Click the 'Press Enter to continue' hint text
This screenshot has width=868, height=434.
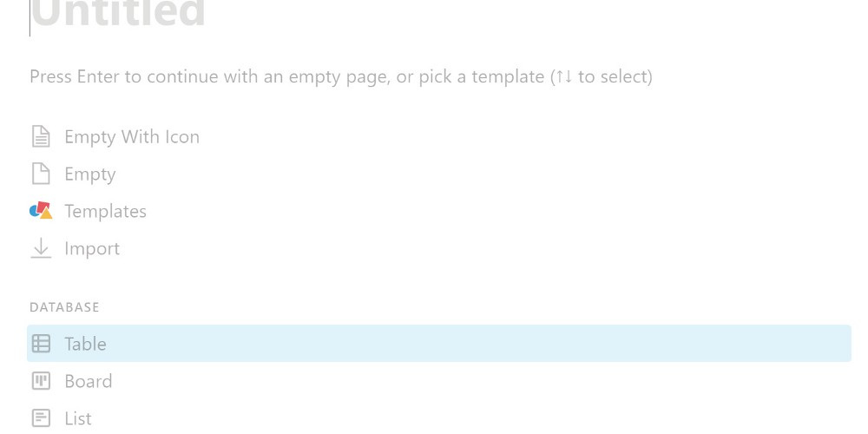point(286,76)
